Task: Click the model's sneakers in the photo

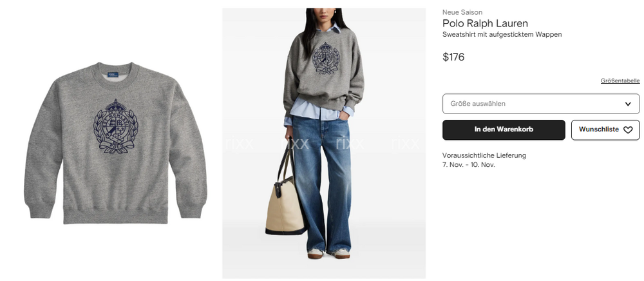Action: click(x=329, y=253)
